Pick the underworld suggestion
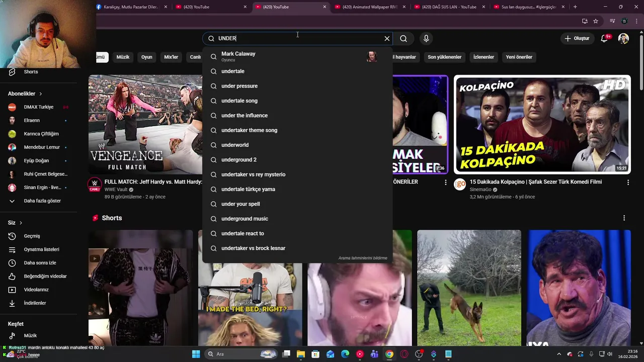Image resolution: width=644 pixels, height=362 pixels. click(x=297, y=145)
